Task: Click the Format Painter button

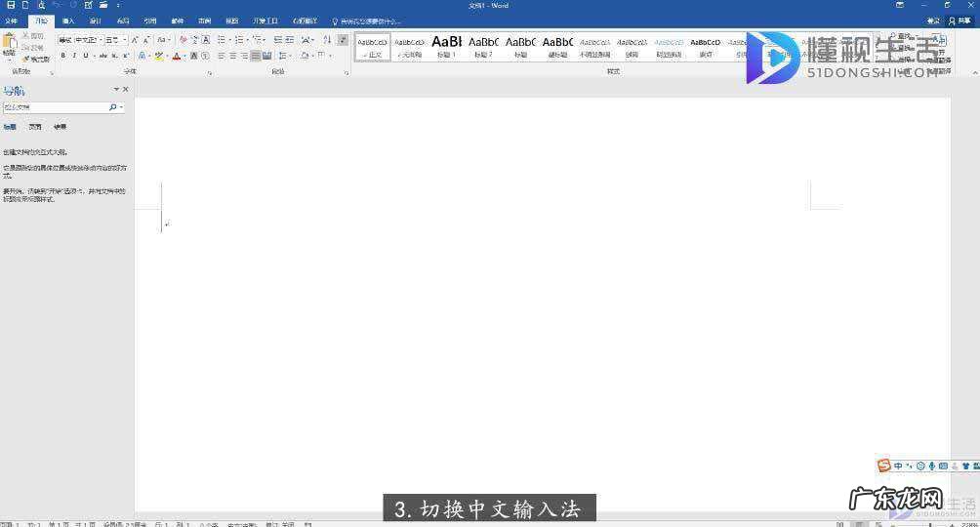Action: pyautogui.click(x=36, y=60)
